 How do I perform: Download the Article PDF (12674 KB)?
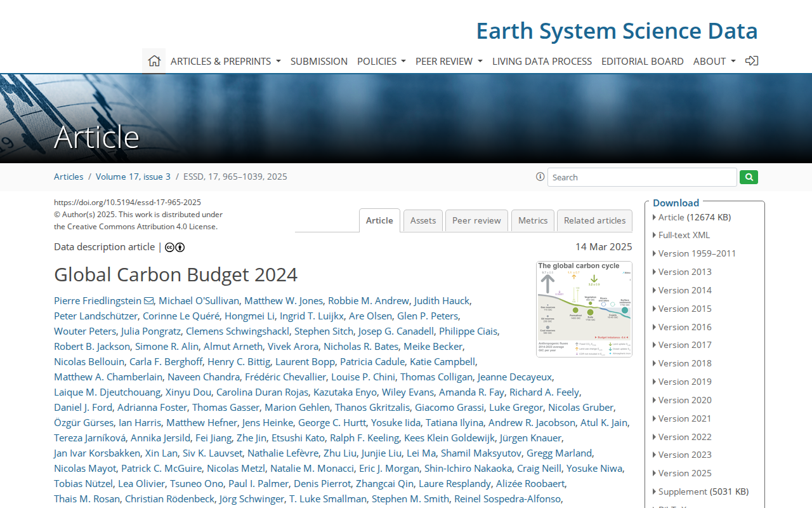(x=695, y=217)
